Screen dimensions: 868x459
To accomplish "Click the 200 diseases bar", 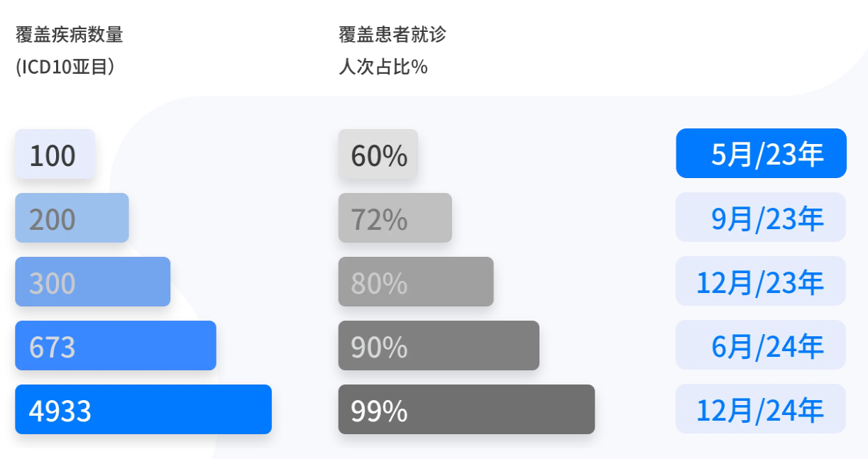I will coord(72,218).
